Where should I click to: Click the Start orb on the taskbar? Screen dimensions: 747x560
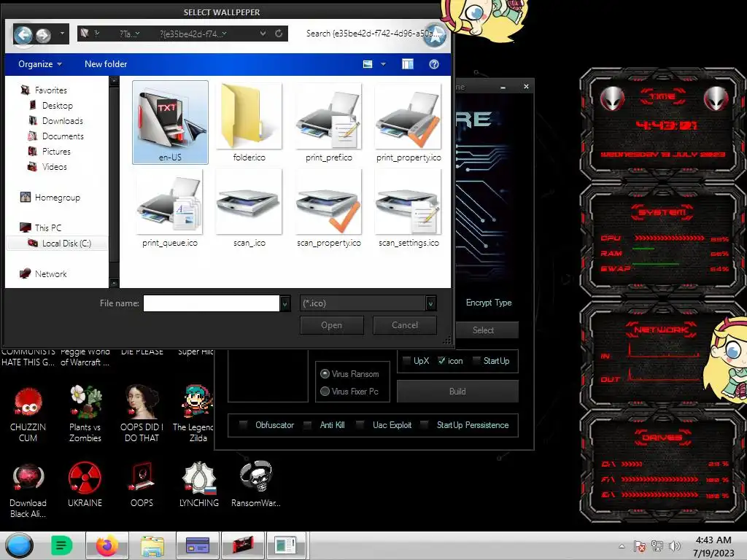click(x=20, y=545)
